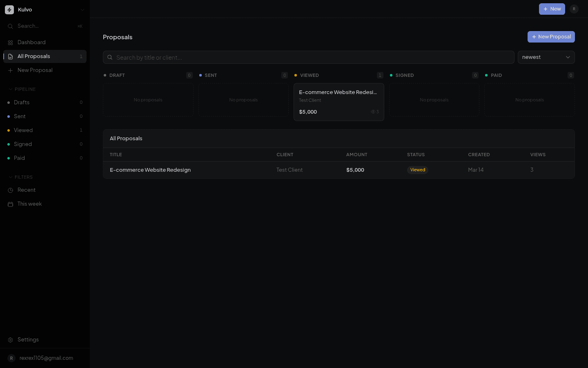Click the clock icon beside Recent filter

[x=10, y=190]
